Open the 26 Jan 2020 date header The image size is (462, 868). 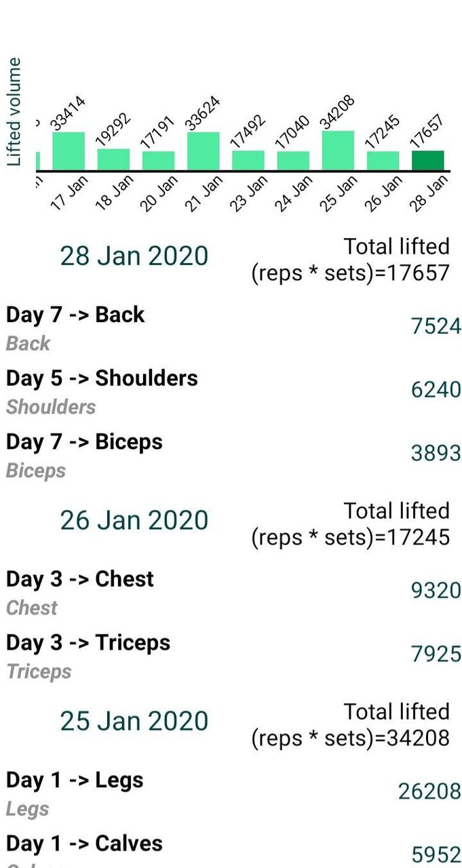[133, 520]
